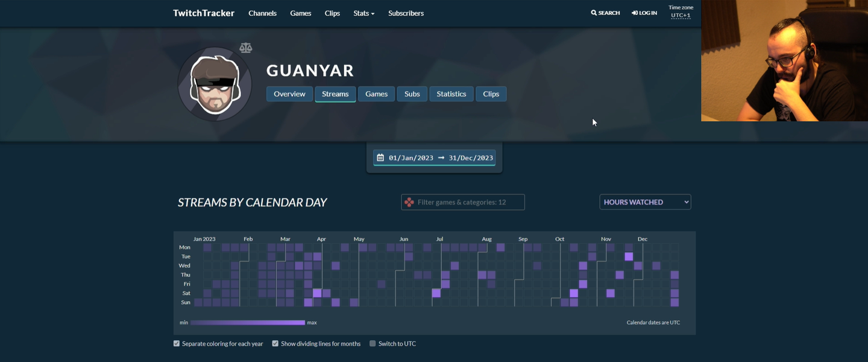Image resolution: width=868 pixels, height=362 pixels.
Task: Toggle Separate coloring for each year
Action: tap(177, 343)
